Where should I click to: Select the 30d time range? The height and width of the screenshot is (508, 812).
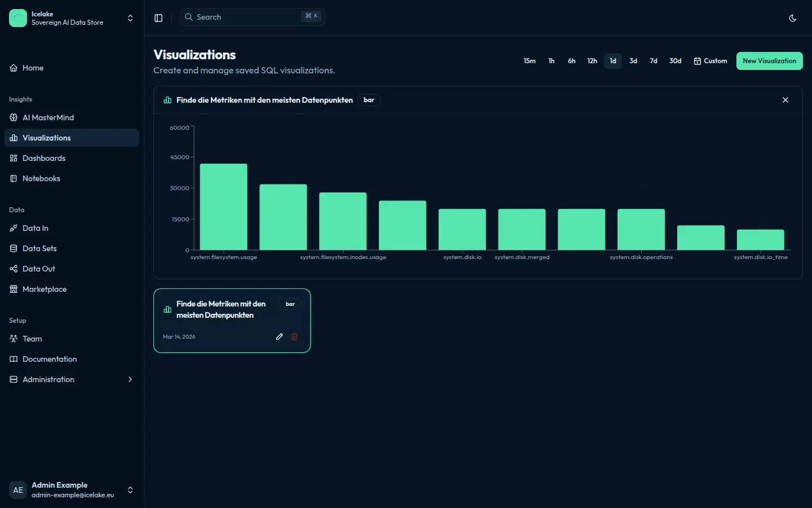(676, 61)
